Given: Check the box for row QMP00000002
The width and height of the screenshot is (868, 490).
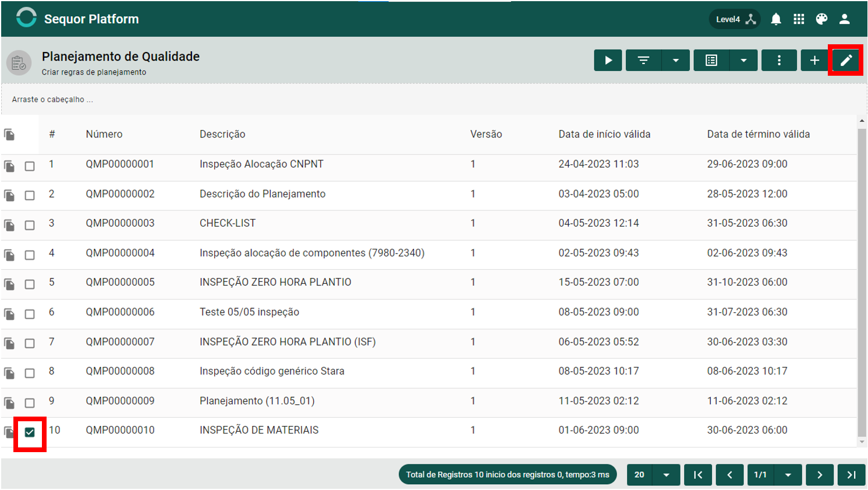Looking at the screenshot, I should 30,195.
